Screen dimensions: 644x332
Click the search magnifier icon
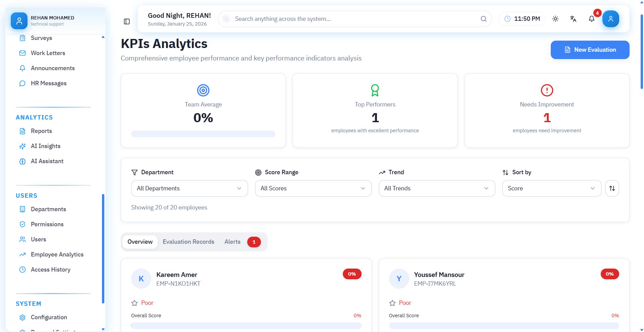(x=483, y=19)
